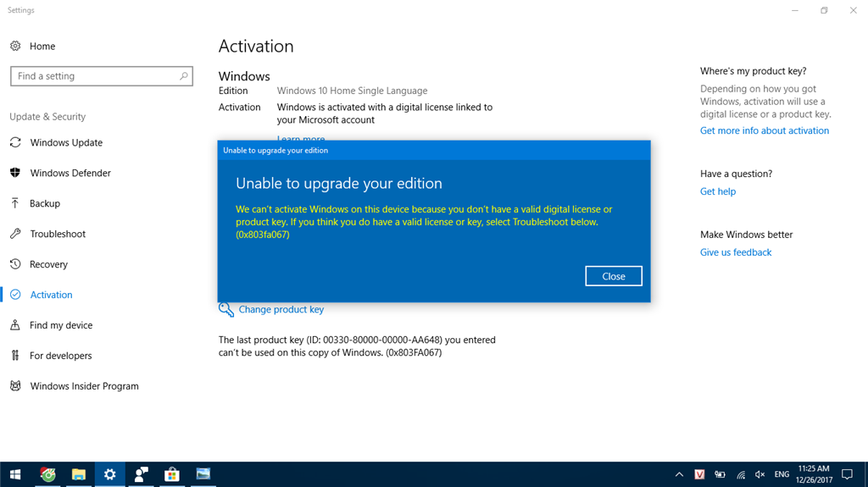Open the Windows Start menu
Image resolution: width=868 pixels, height=487 pixels.
coord(15,474)
